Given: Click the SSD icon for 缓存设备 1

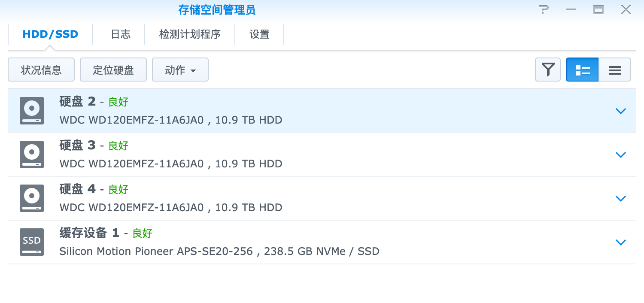Looking at the screenshot, I should (x=31, y=242).
